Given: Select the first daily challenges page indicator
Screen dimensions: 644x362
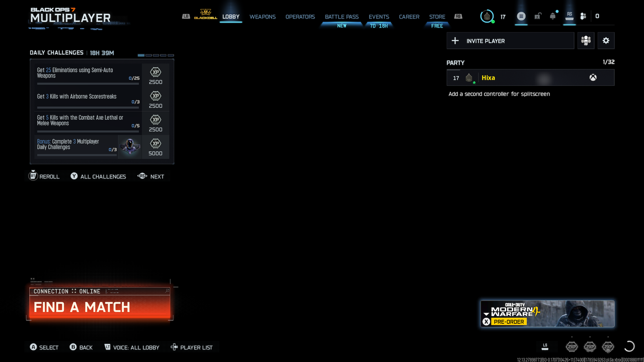Looking at the screenshot, I should pyautogui.click(x=141, y=55).
